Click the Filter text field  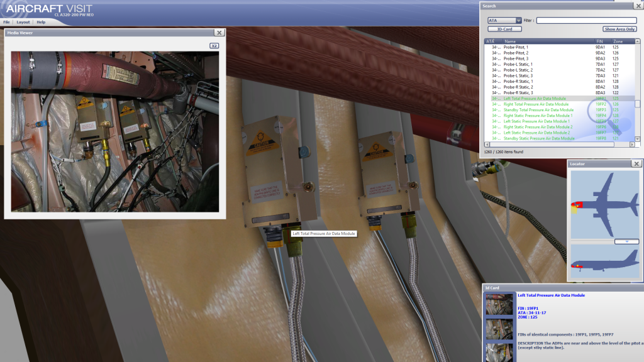(x=587, y=21)
